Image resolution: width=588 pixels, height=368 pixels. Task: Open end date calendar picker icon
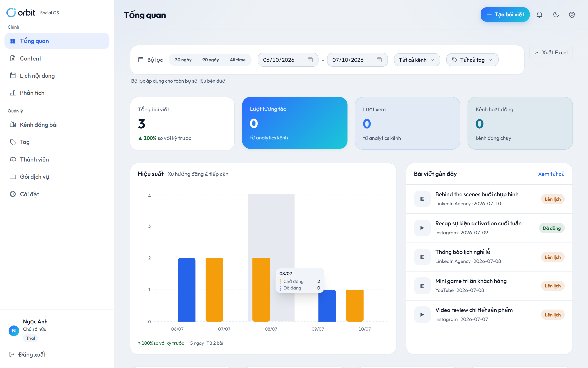(379, 60)
